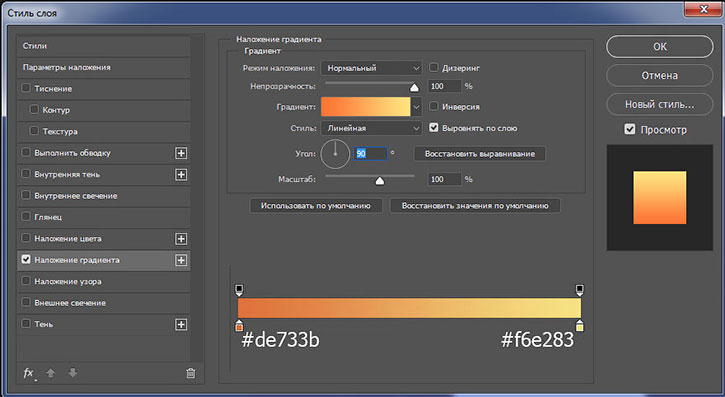Image resolution: width=725 pixels, height=397 pixels.
Task: Click the Непрозрачность value field 100
Action: (444, 86)
